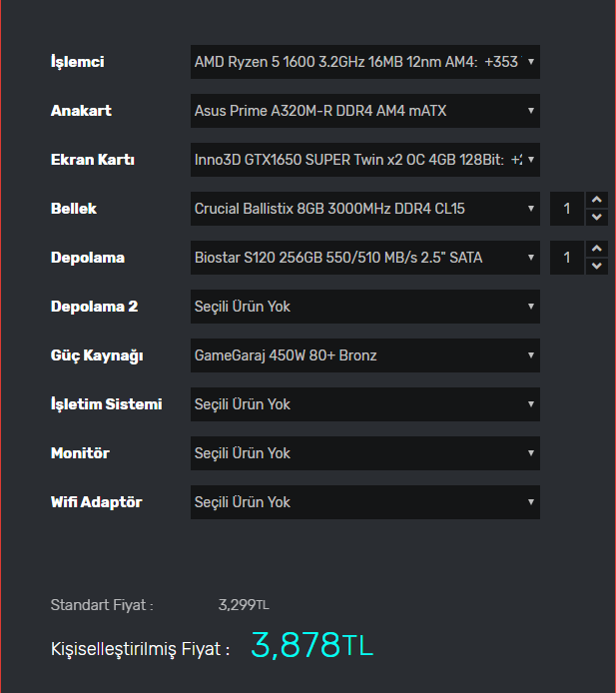This screenshot has width=616, height=693.
Task: Open the Wifi Adaptör dropdown
Action: pyautogui.click(x=365, y=502)
